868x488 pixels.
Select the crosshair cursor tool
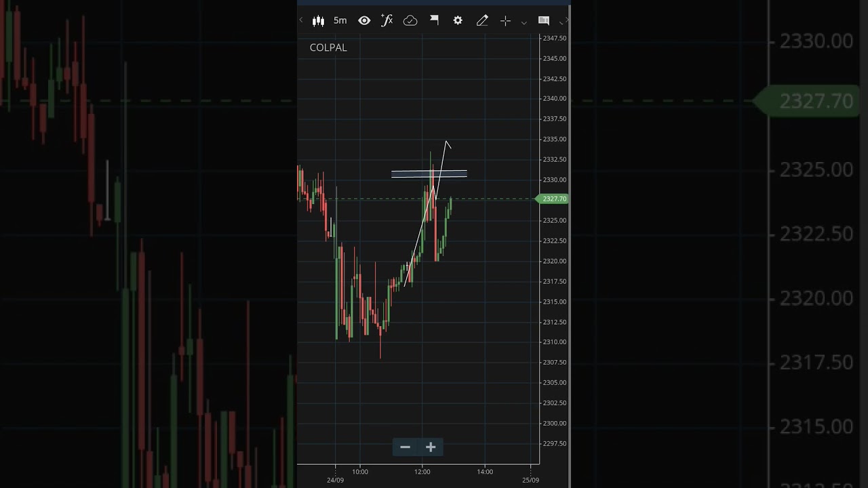click(505, 21)
